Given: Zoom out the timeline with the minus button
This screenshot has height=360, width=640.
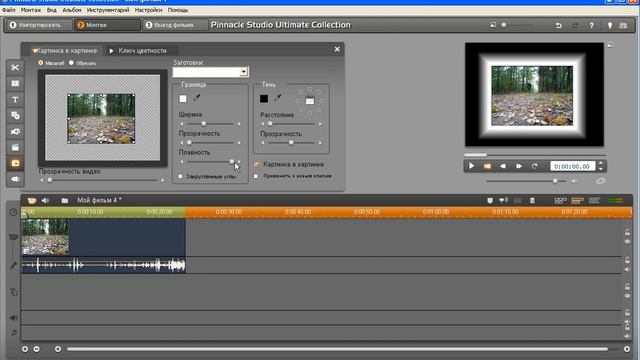Looking at the screenshot, I should pos(36,349).
